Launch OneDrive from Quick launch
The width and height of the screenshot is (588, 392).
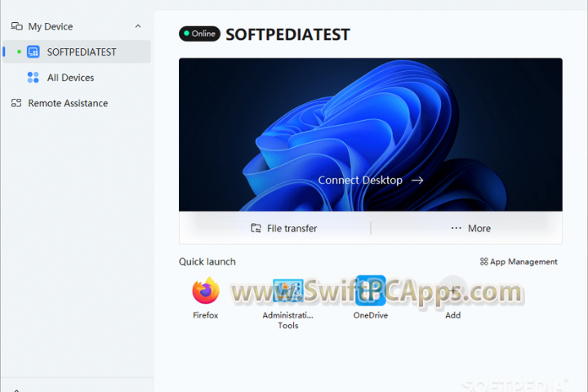tap(371, 291)
